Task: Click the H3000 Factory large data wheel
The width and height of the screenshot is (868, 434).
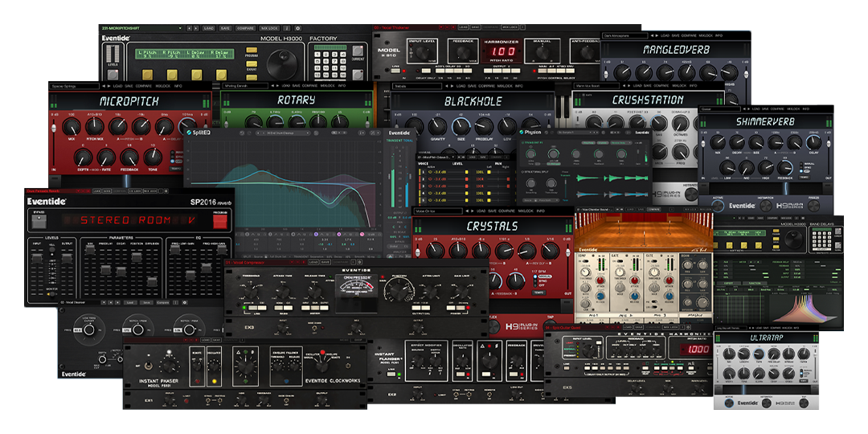Action: (282, 64)
